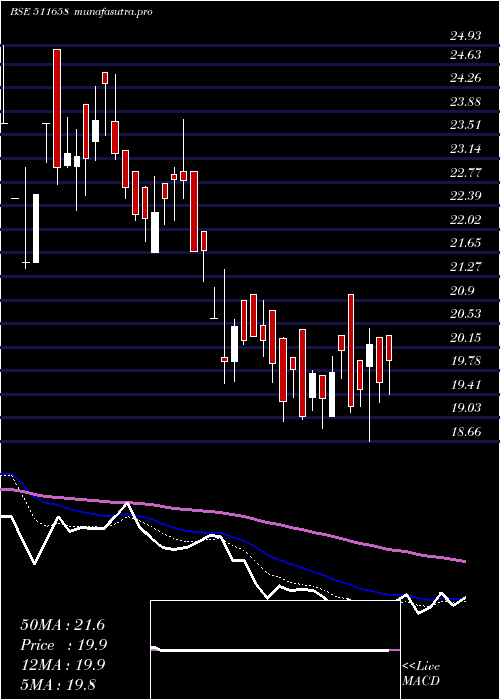Click the 19.41 price axis label

(x=466, y=384)
